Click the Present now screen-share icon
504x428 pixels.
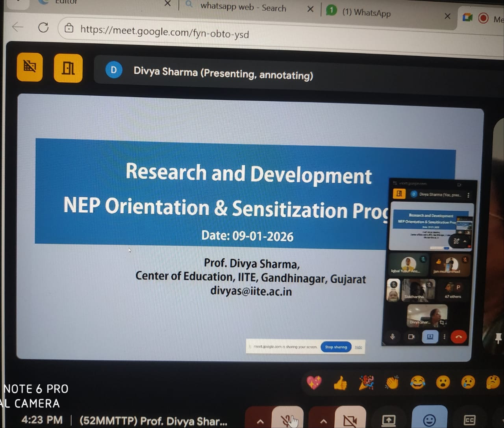[x=389, y=420]
